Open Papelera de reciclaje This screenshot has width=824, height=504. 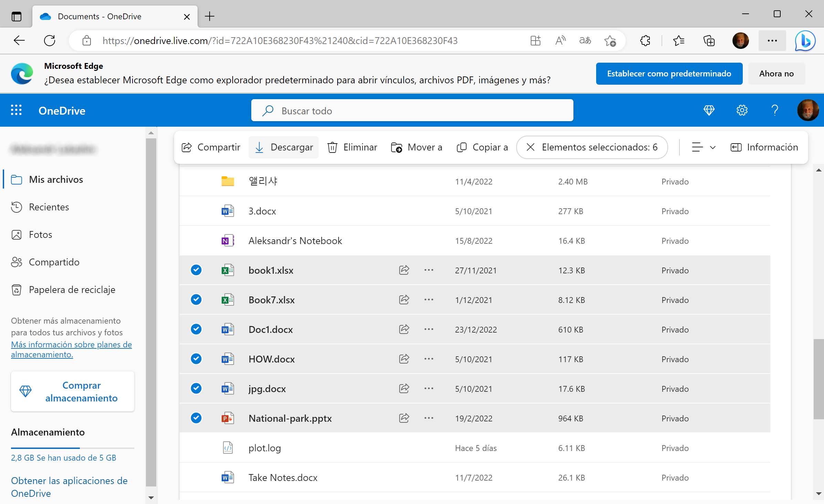pos(63,290)
